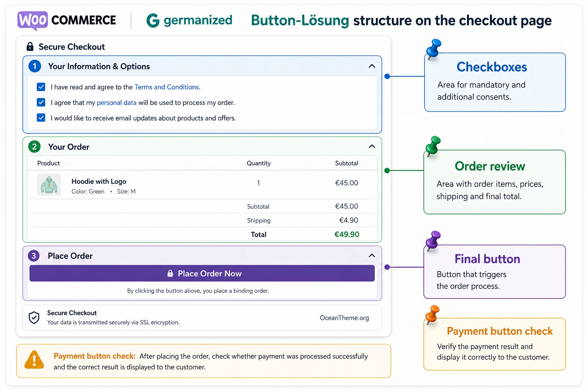
Task: Uncheck the personal data consent checkbox
Action: (41, 102)
